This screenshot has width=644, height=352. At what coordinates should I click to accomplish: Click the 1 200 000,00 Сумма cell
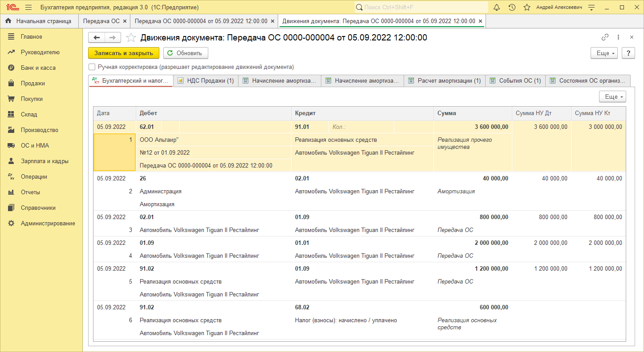click(x=491, y=268)
